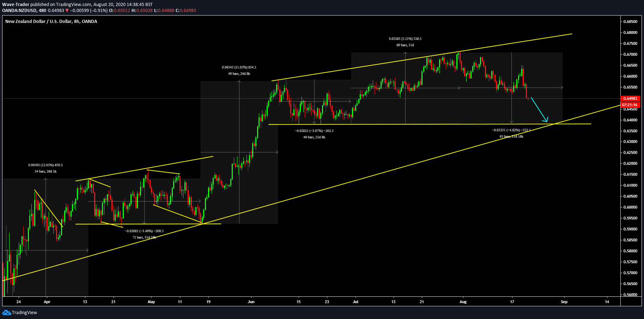Click the Jul label on time axis
This screenshot has width=644, height=319.
356,302
